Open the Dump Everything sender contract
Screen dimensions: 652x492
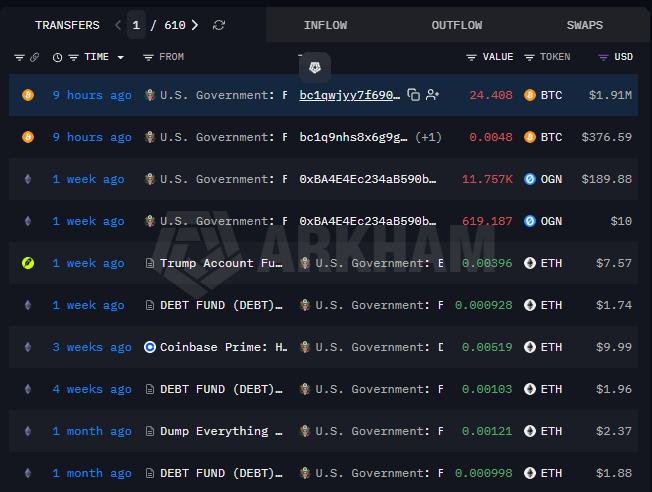(x=221, y=431)
